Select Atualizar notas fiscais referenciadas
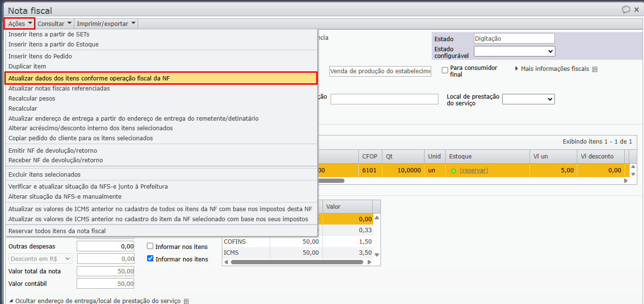Image resolution: width=644 pixels, height=304 pixels. tap(161, 89)
